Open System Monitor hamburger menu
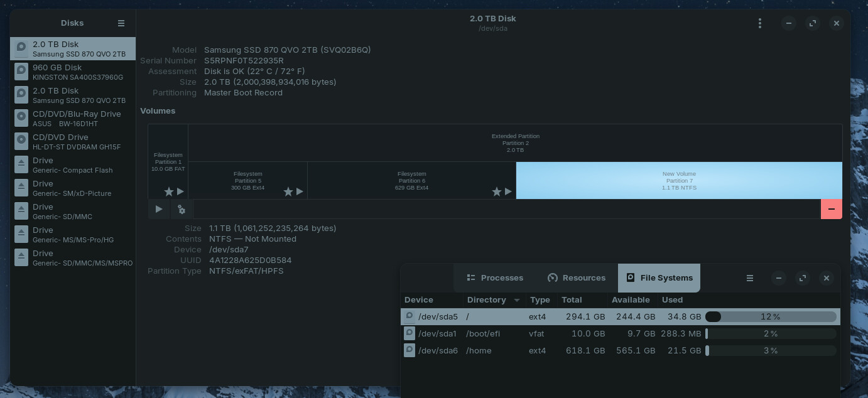The image size is (868, 398). [x=750, y=278]
